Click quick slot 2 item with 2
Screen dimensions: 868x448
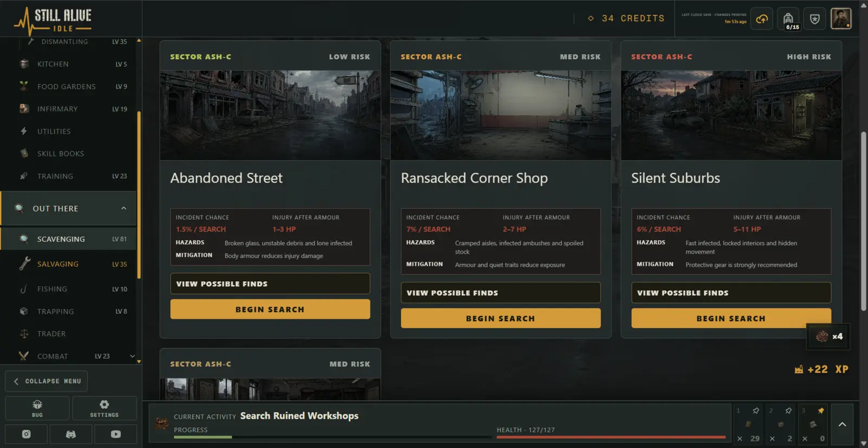coord(781,424)
